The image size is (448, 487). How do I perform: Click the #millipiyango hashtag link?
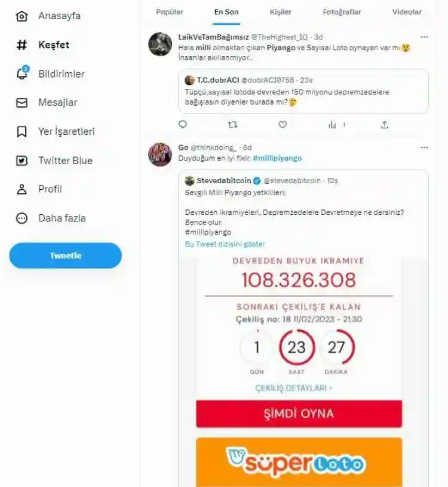click(x=277, y=158)
